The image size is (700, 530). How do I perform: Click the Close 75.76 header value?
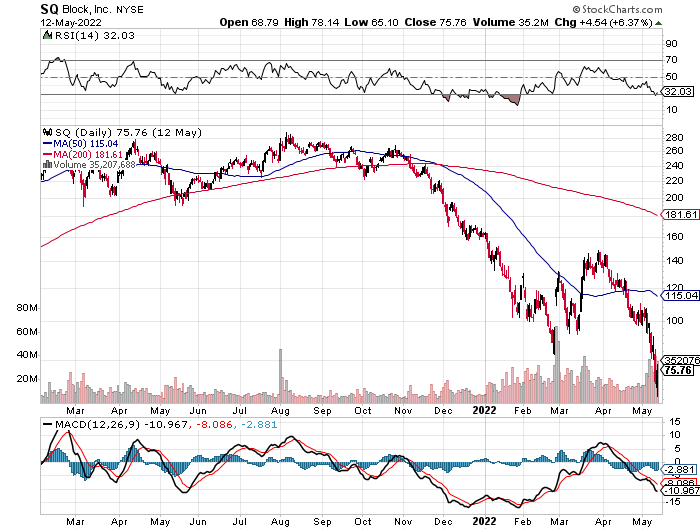[435, 22]
